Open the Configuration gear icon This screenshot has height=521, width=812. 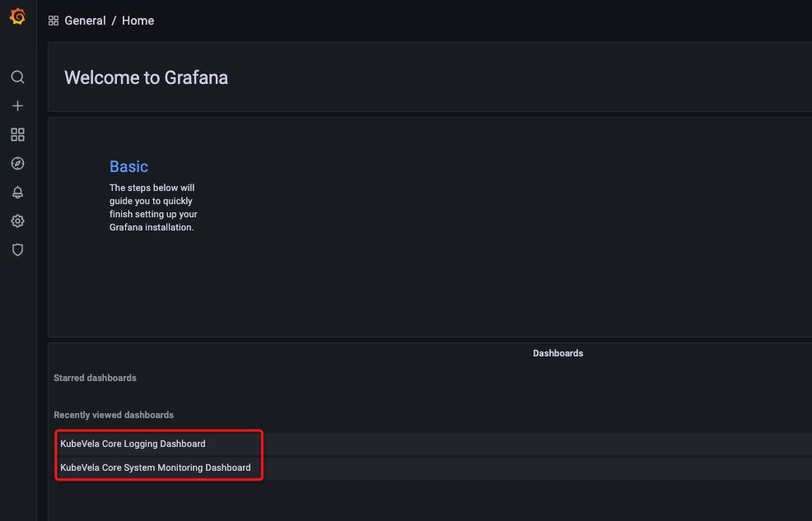17,221
